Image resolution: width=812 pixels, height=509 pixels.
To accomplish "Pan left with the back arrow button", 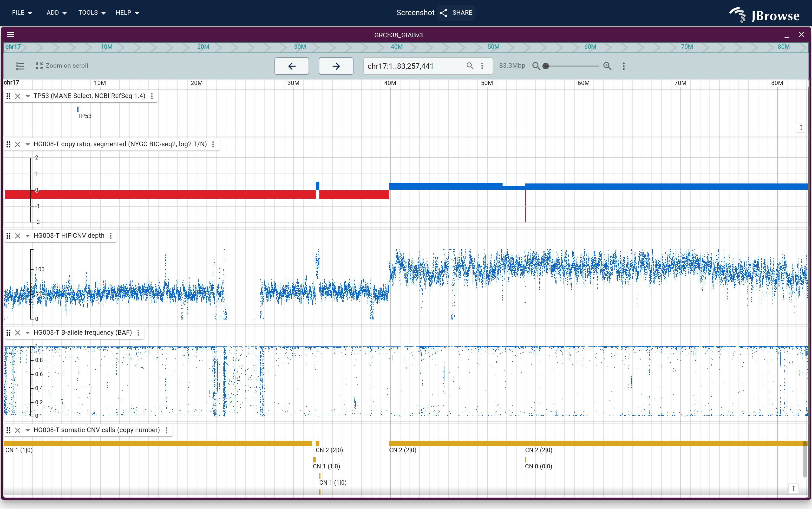I will [292, 66].
